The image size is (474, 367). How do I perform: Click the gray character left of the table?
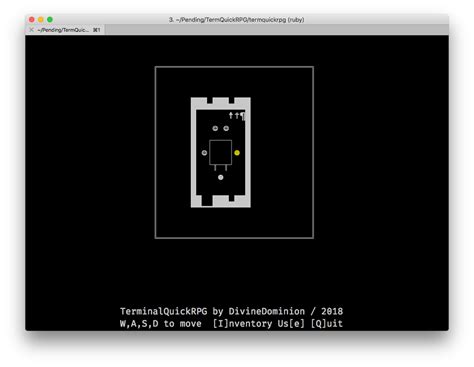tap(204, 153)
